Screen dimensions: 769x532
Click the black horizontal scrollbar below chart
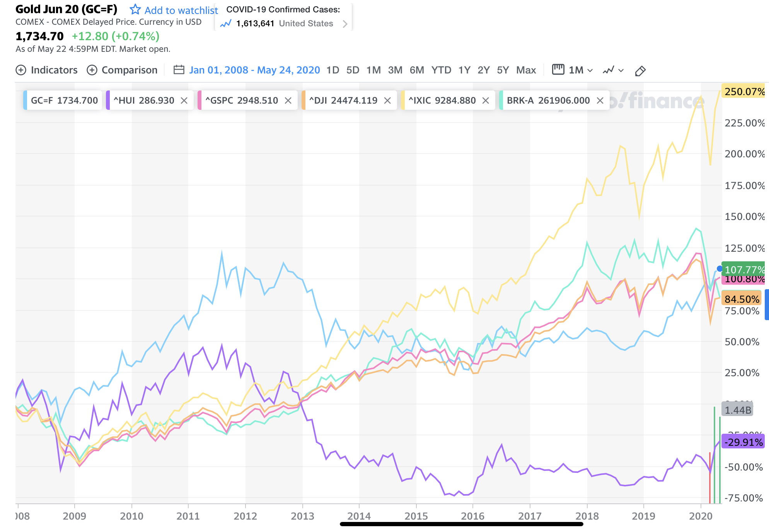click(x=461, y=524)
